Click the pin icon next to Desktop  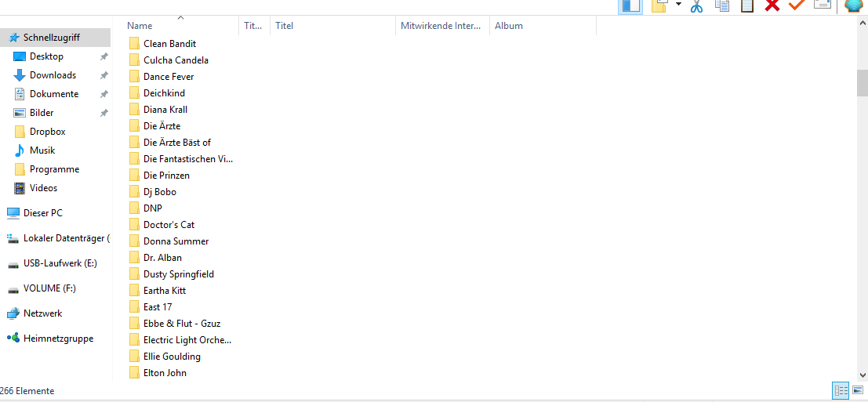(x=104, y=56)
